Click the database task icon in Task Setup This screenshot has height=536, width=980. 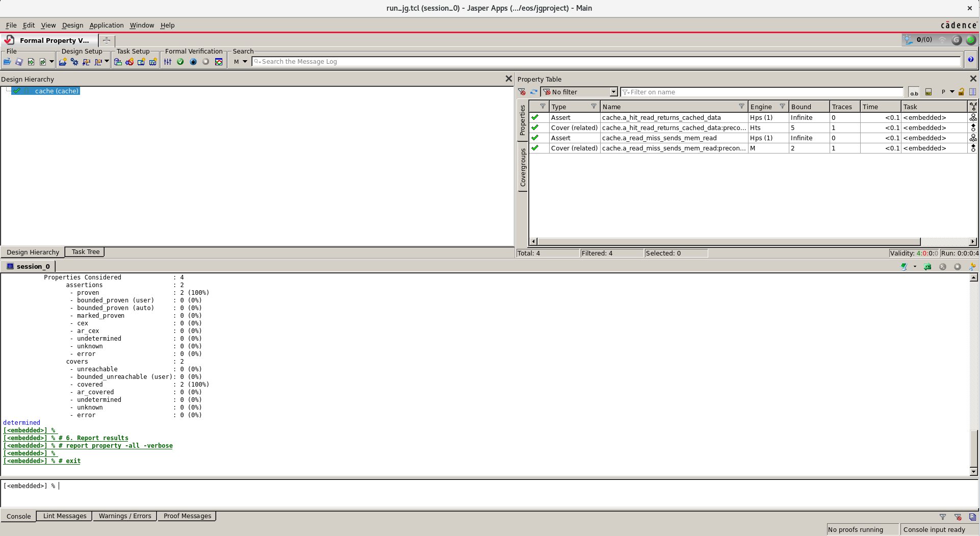click(118, 62)
